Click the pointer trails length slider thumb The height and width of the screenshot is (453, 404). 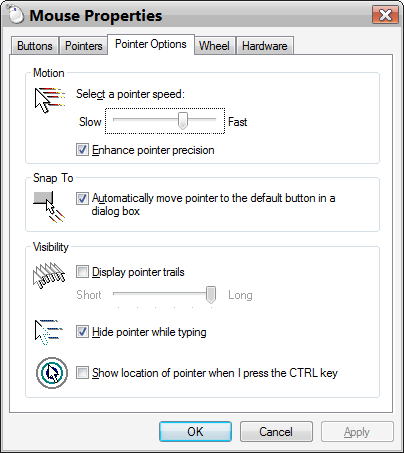point(211,295)
